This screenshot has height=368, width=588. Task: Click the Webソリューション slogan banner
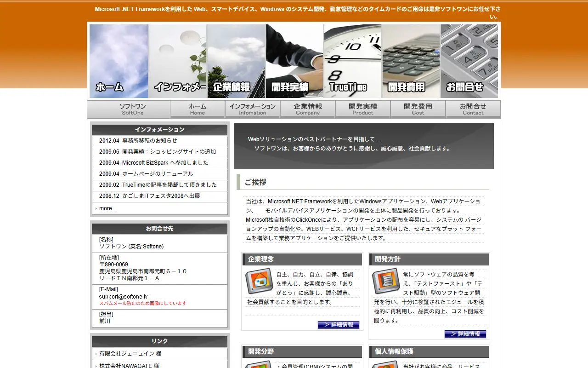364,146
